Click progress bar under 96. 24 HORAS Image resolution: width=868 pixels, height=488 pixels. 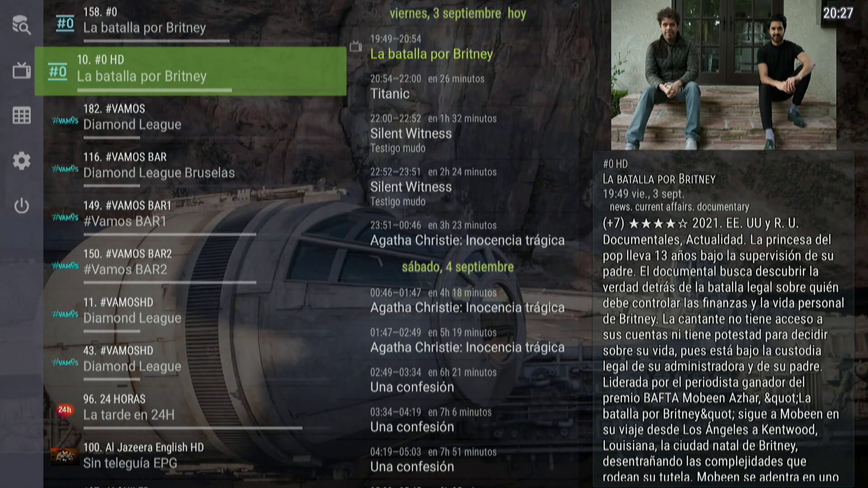coord(193,427)
